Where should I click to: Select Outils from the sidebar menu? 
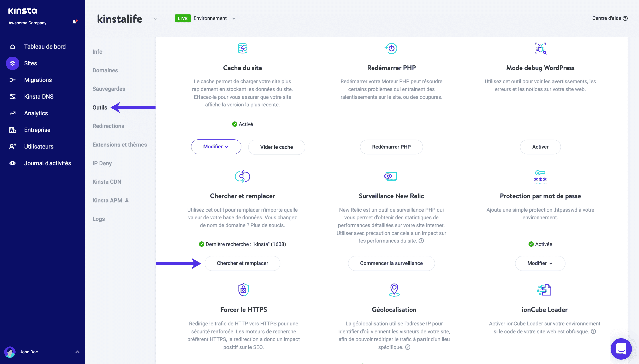pos(100,107)
